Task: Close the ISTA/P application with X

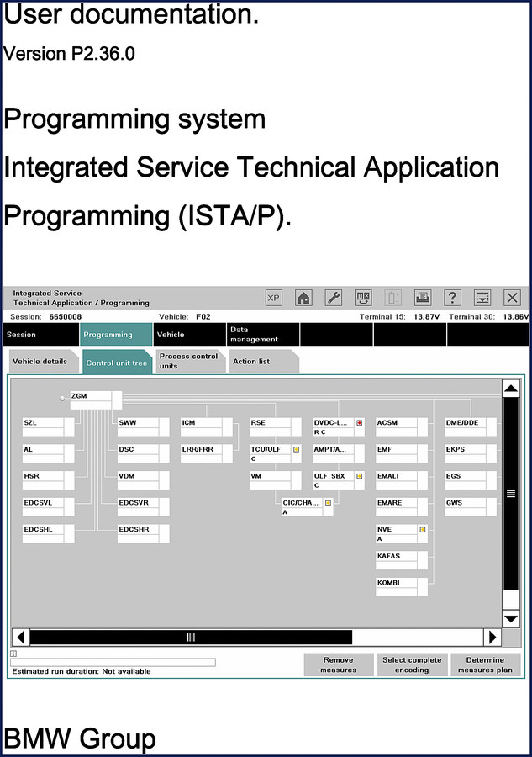Action: pyautogui.click(x=512, y=298)
